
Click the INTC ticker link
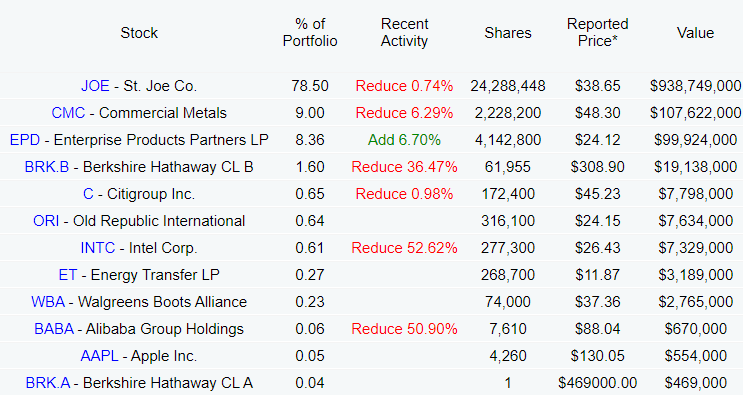[98, 248]
